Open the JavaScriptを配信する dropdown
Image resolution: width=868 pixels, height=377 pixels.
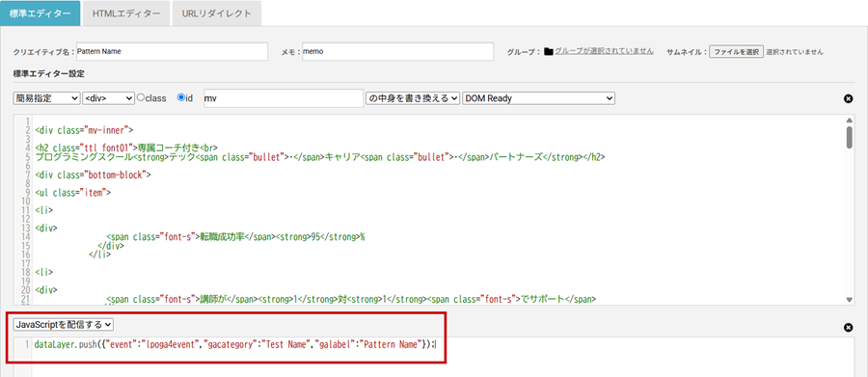point(64,324)
